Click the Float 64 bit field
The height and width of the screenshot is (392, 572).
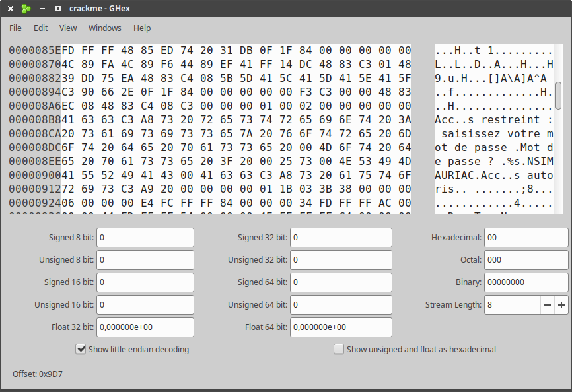coord(341,327)
